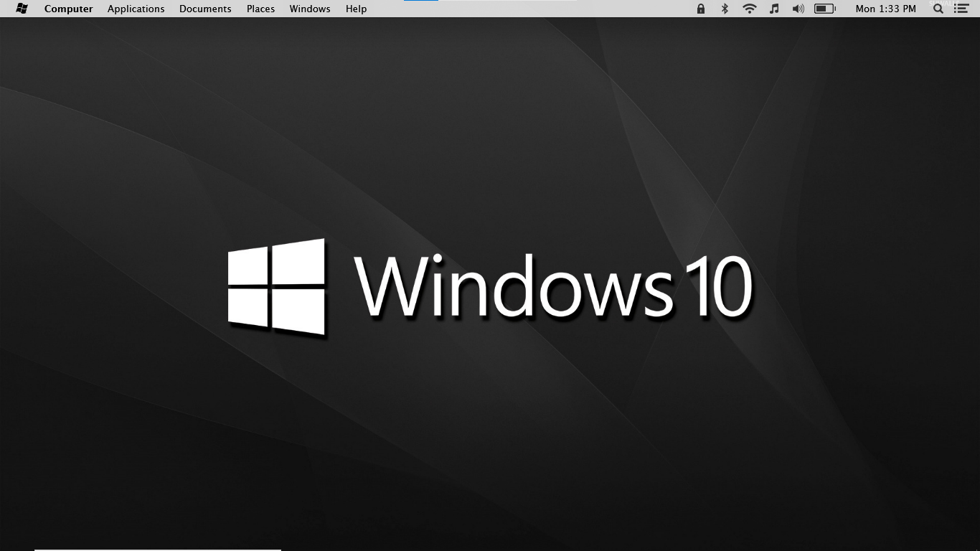Open the Help menu
This screenshot has height=551, width=980.
(x=356, y=9)
